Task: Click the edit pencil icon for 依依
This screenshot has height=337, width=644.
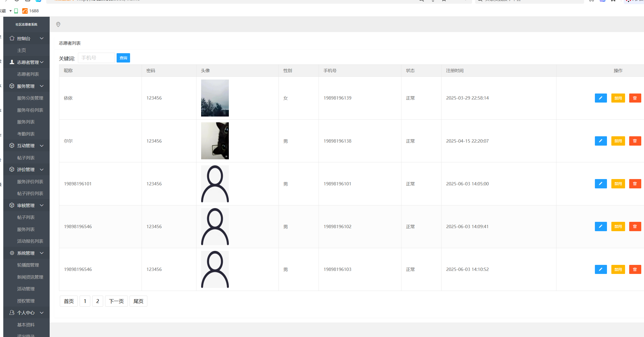Action: 601,98
